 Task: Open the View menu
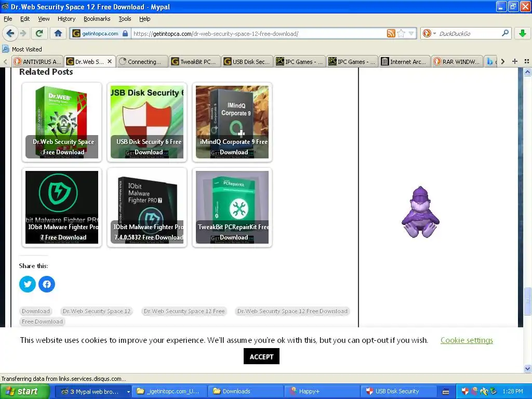44,19
